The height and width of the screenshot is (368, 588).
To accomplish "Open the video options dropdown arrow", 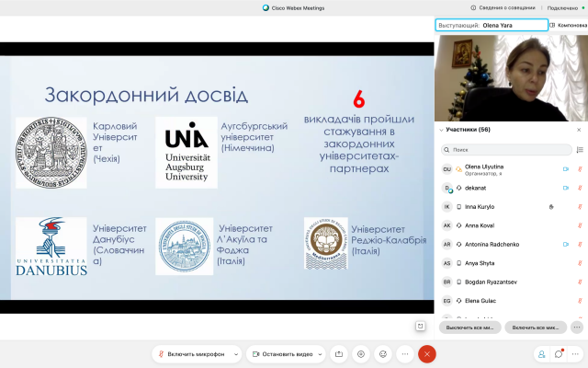I will point(320,354).
